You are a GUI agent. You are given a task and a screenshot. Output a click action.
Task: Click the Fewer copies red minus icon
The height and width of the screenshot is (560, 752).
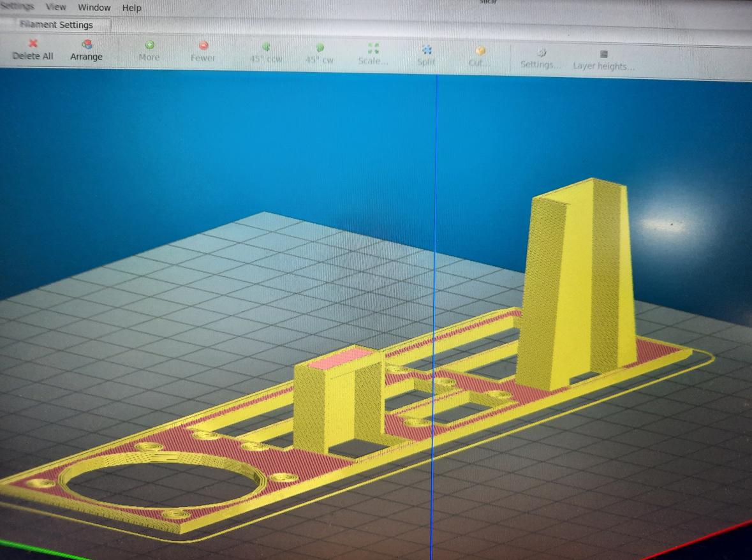pyautogui.click(x=203, y=45)
